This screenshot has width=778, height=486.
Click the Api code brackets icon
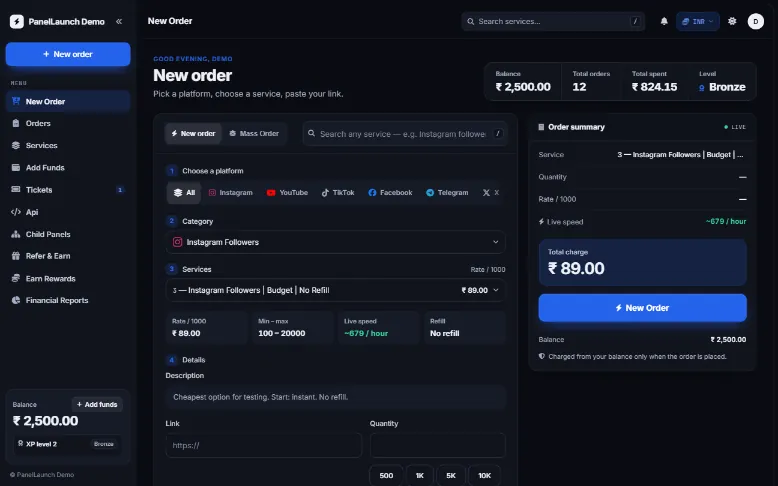coord(16,212)
